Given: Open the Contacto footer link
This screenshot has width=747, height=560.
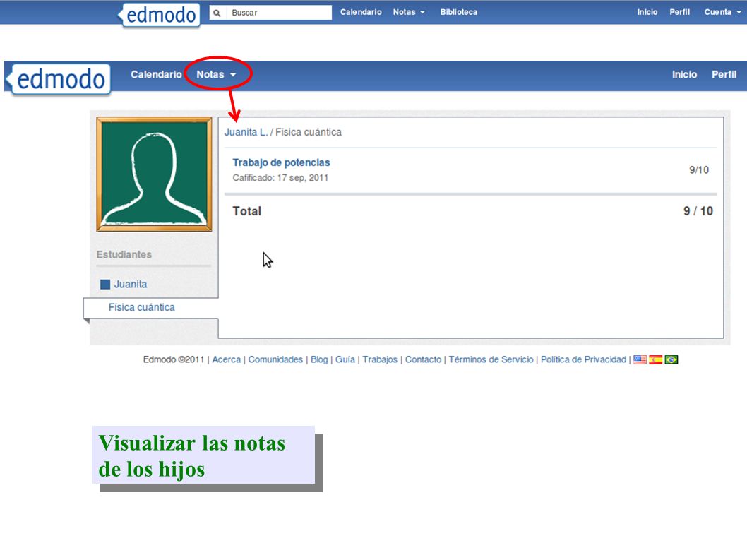Looking at the screenshot, I should [423, 359].
